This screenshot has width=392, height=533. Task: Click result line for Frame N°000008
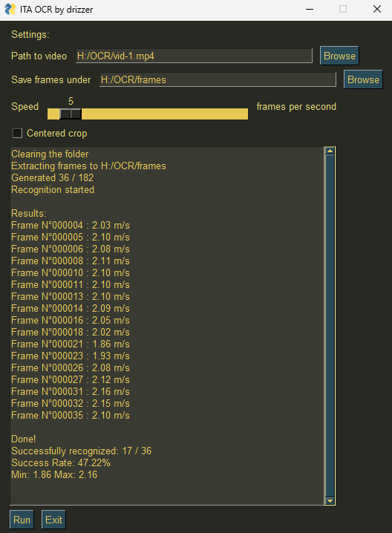(71, 261)
